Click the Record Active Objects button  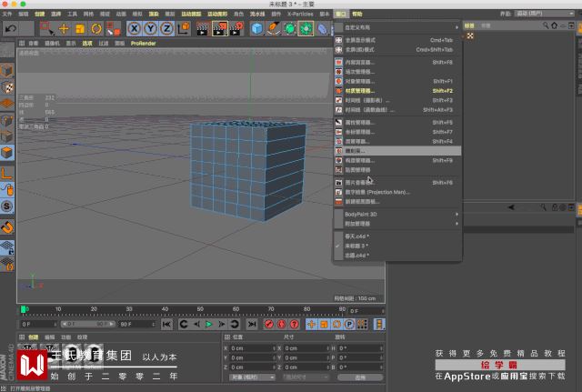pyautogui.click(x=269, y=324)
